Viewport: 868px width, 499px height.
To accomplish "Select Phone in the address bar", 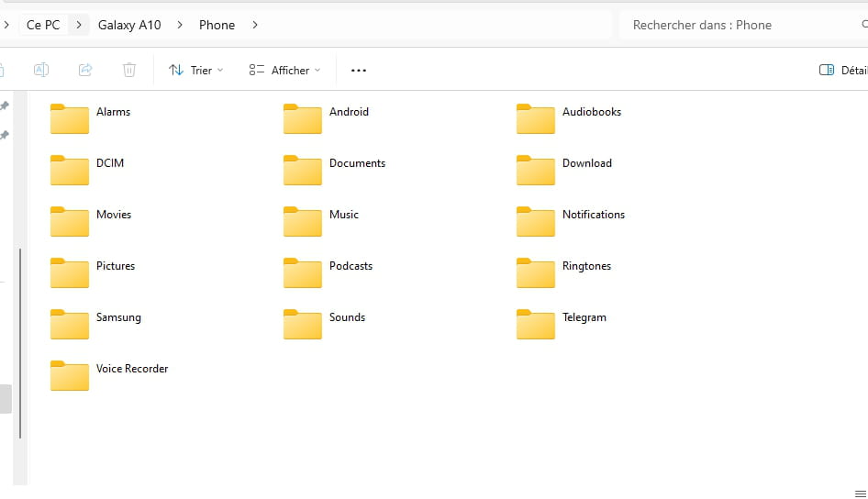I will pyautogui.click(x=217, y=25).
